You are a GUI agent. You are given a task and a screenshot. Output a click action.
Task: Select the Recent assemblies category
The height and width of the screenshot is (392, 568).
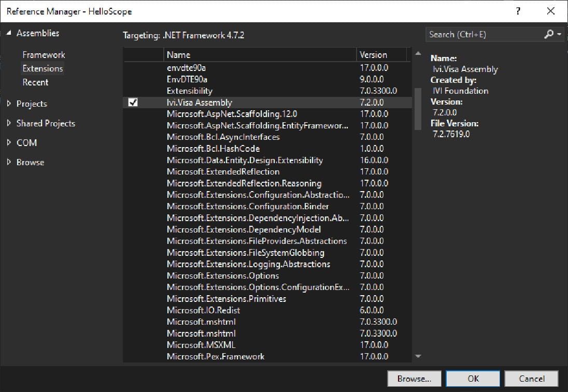(x=35, y=82)
